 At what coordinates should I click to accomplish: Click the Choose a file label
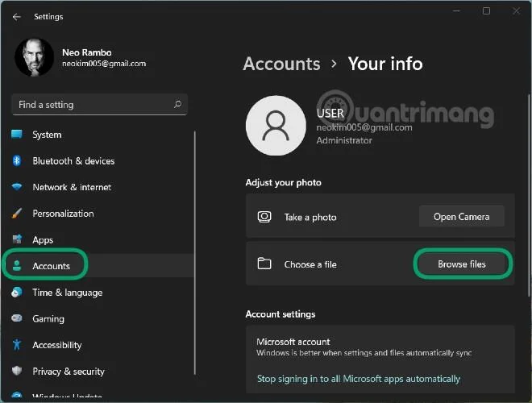pyautogui.click(x=310, y=264)
